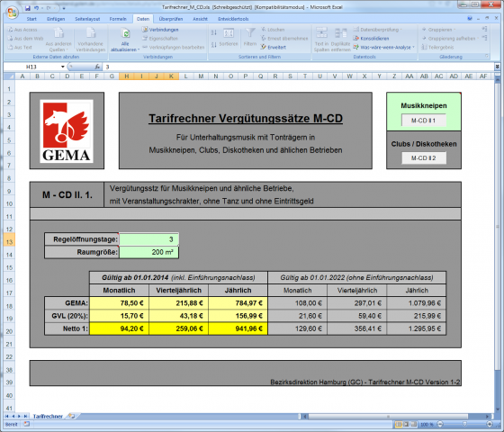Open the Start ribbon tab
Screen dimensions: 504x432
pyautogui.click(x=31, y=19)
